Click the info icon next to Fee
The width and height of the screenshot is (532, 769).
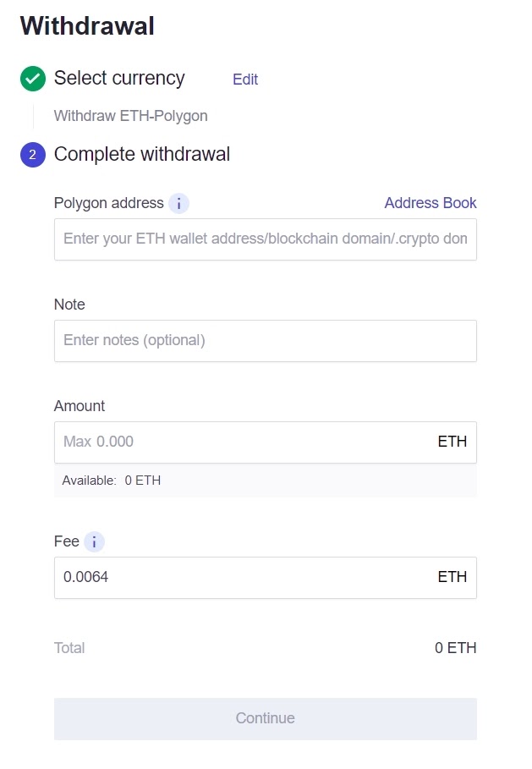pos(94,542)
